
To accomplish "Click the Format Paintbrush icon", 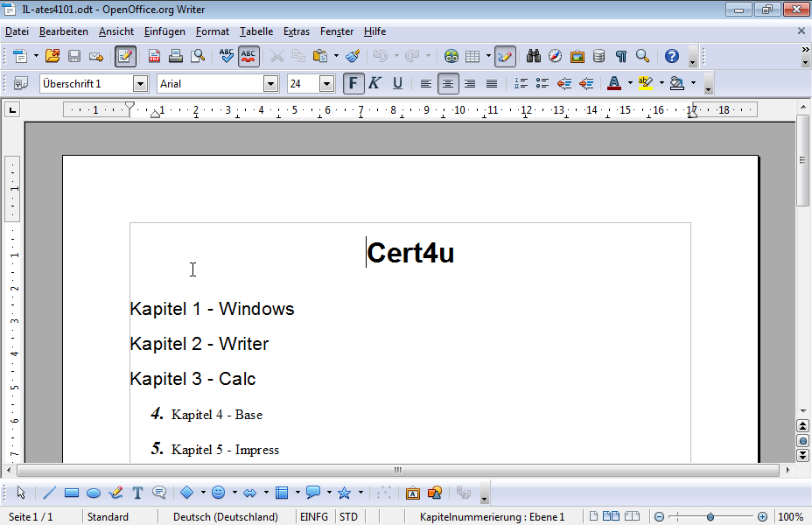I will [353, 56].
